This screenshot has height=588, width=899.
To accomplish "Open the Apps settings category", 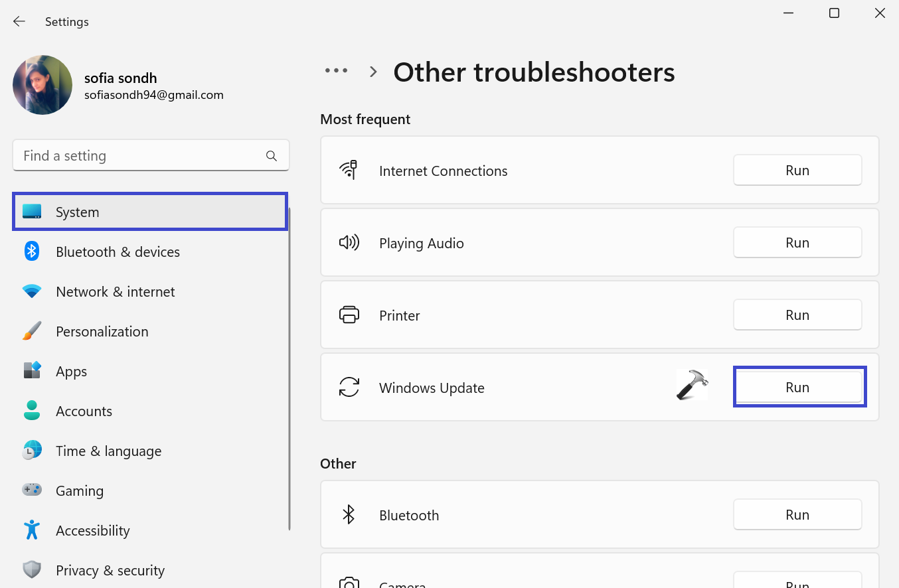I will pyautogui.click(x=71, y=372).
